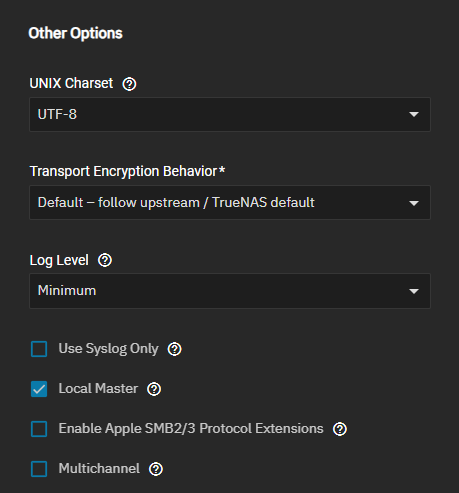The width and height of the screenshot is (459, 493).
Task: Show help for Apple SMB2/3 Protocol Extensions
Action: [340, 429]
